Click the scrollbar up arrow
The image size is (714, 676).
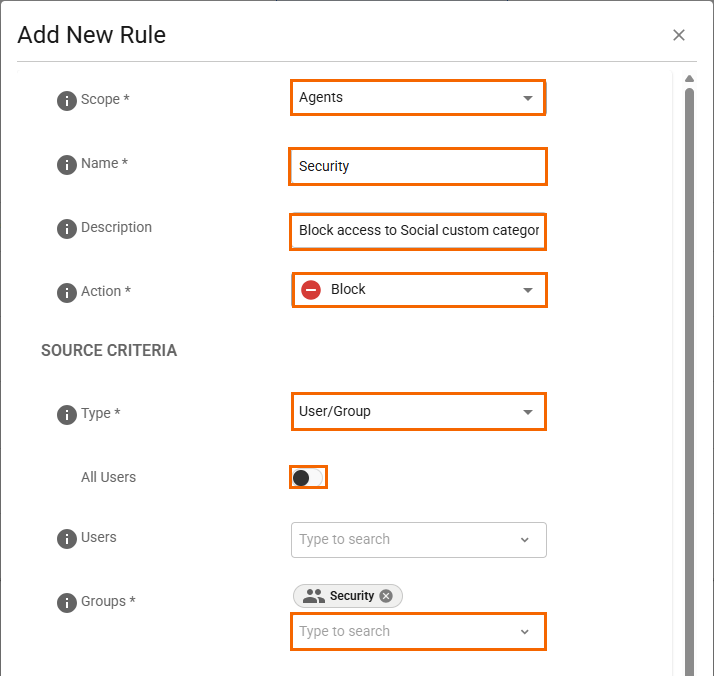[689, 79]
